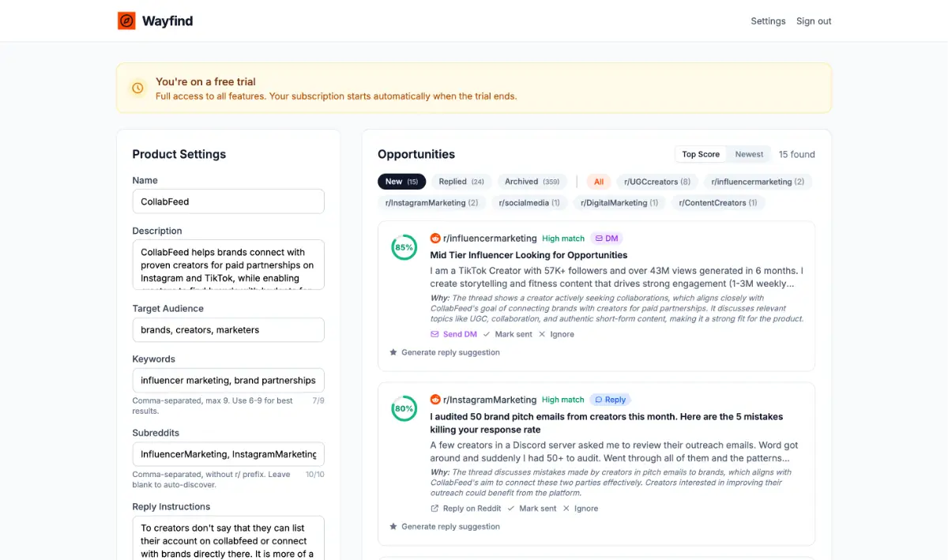Viewport: 948px width, 560px height.
Task: Click the Product Settings heading
Action: point(179,154)
